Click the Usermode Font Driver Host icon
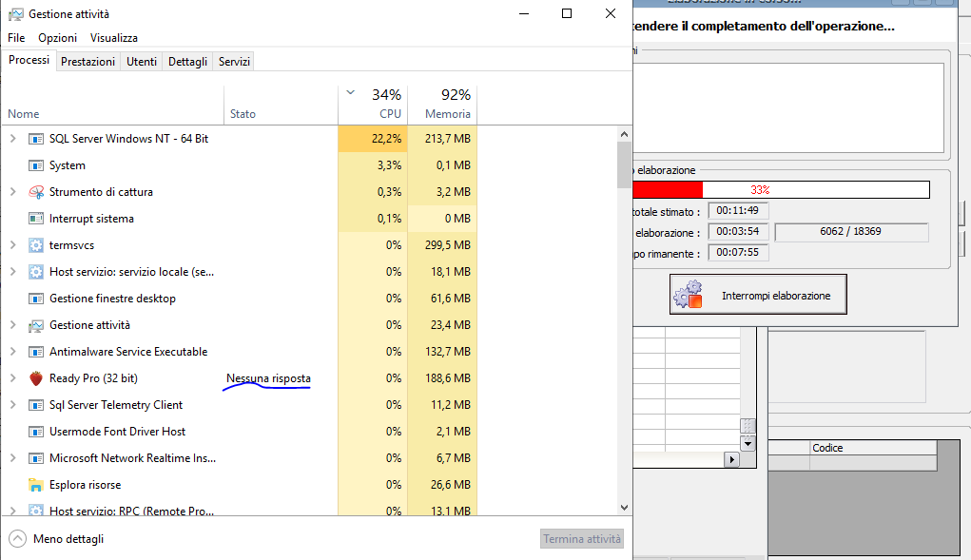 36,432
